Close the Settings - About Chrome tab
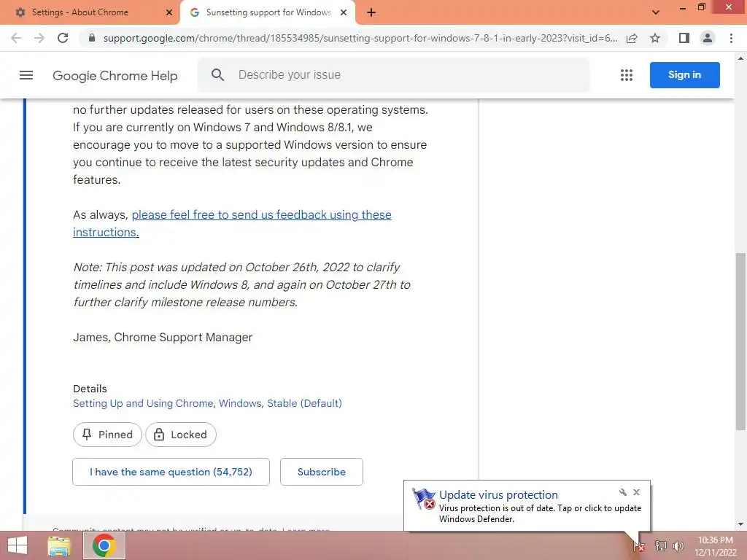This screenshot has height=560, width=747. [x=169, y=12]
